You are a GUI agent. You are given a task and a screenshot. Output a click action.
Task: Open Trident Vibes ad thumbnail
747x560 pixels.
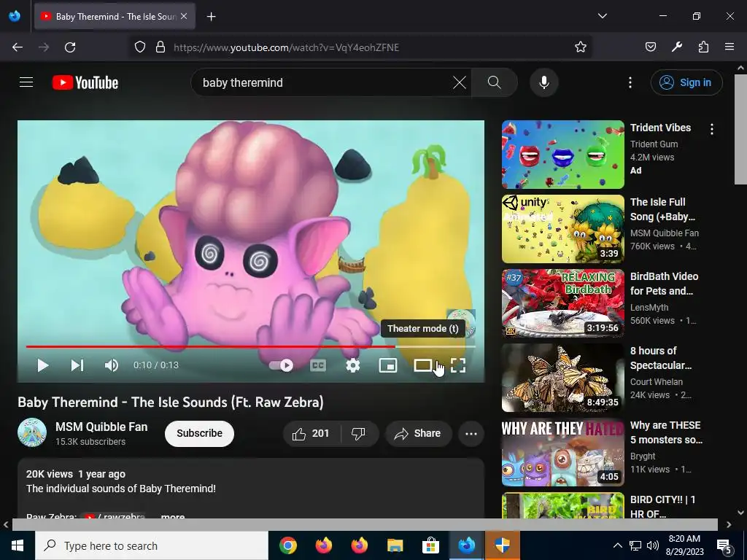562,155
